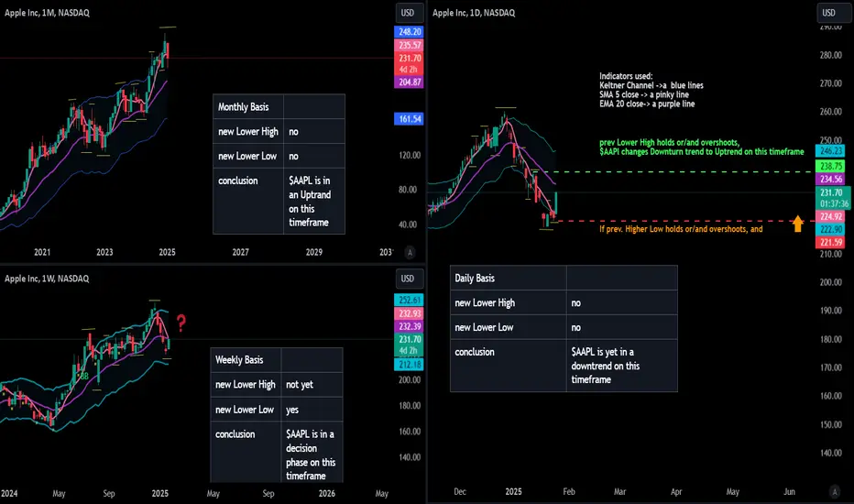Select orange 'If prev. Higher Low holds' text
854x504 pixels.
click(681, 229)
